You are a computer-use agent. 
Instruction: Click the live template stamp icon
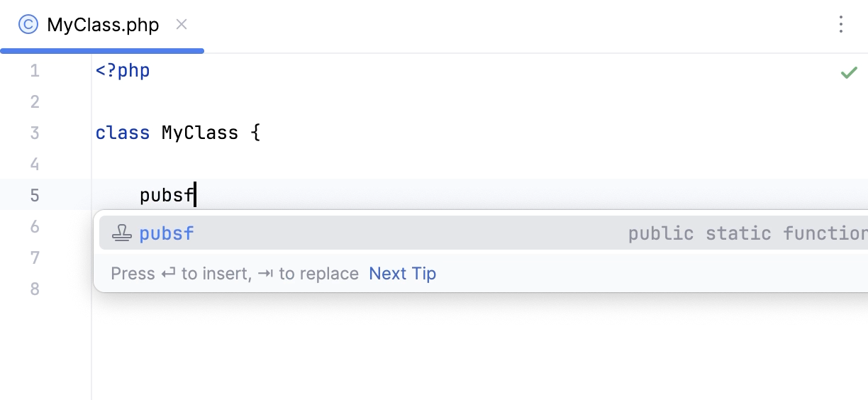coord(123,233)
